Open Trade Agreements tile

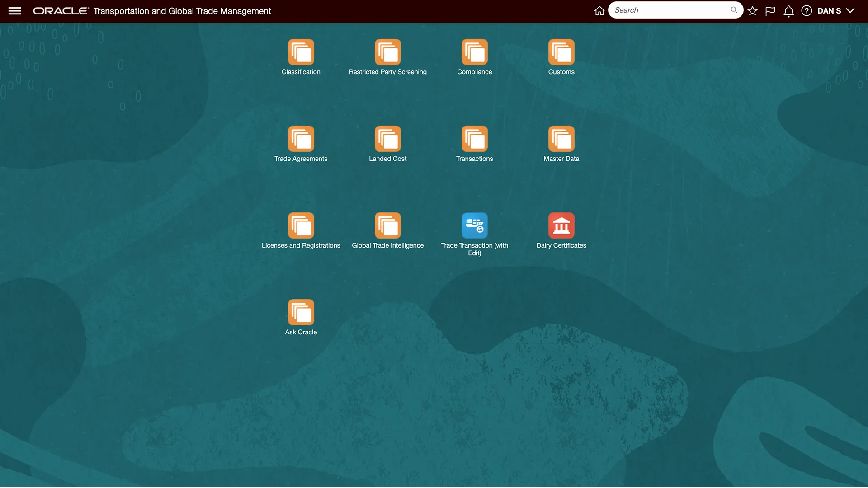301,139
